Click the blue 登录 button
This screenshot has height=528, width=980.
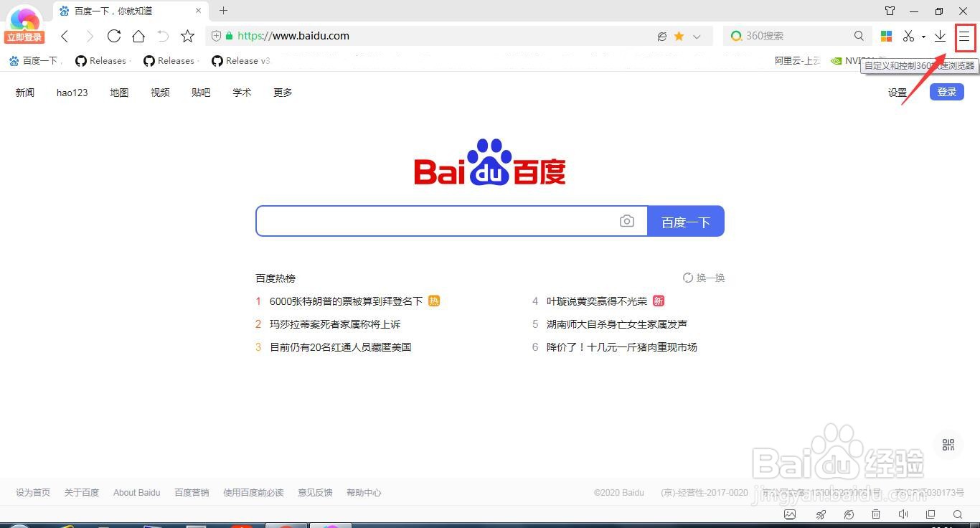tap(947, 92)
